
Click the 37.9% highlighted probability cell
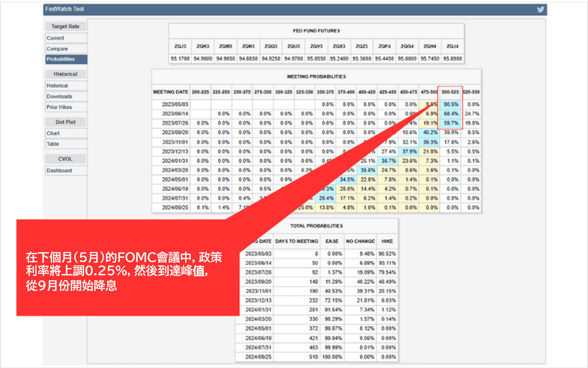tap(409, 151)
